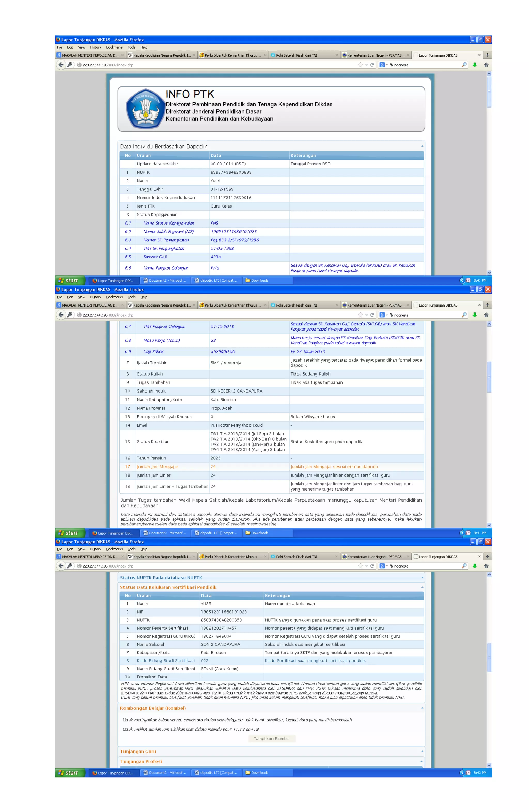The height and width of the screenshot is (812, 529).
Task: Click the scrollbar down arrow in the topmost window
Action: tap(489, 272)
